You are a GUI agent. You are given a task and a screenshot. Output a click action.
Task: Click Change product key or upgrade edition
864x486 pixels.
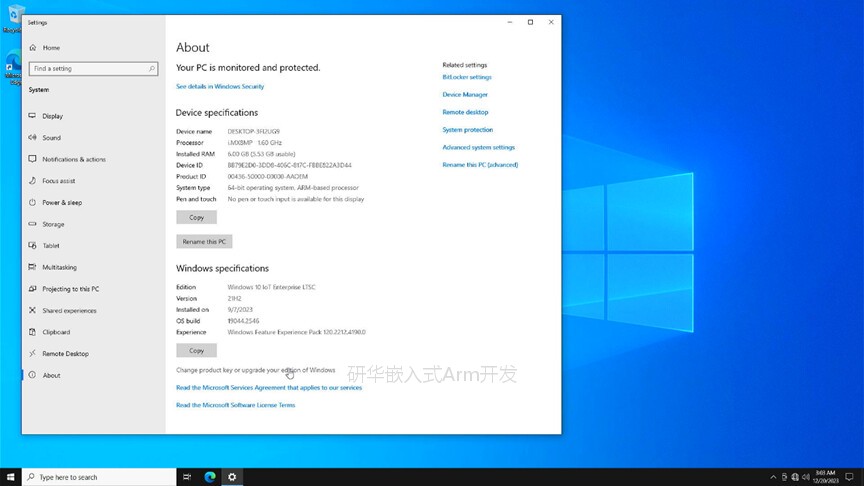coord(255,370)
